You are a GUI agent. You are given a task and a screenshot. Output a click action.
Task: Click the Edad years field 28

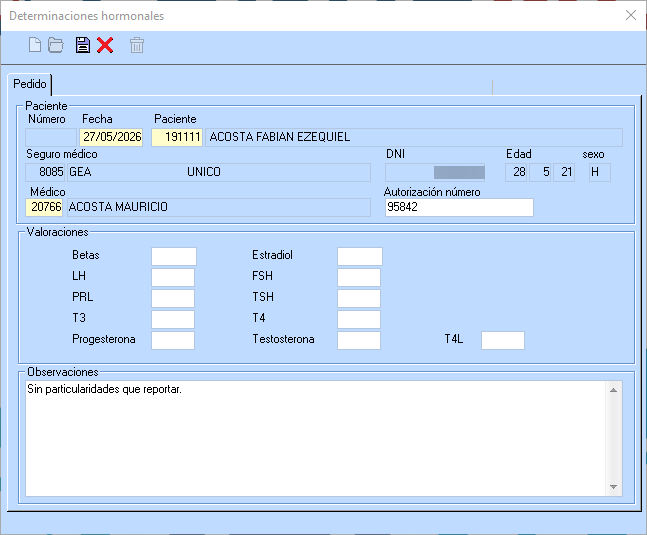coord(517,172)
